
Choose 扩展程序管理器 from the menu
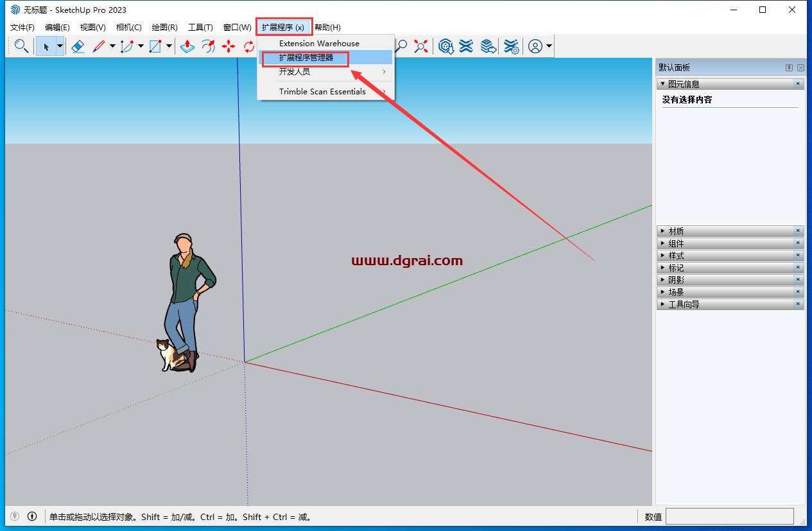(x=325, y=58)
